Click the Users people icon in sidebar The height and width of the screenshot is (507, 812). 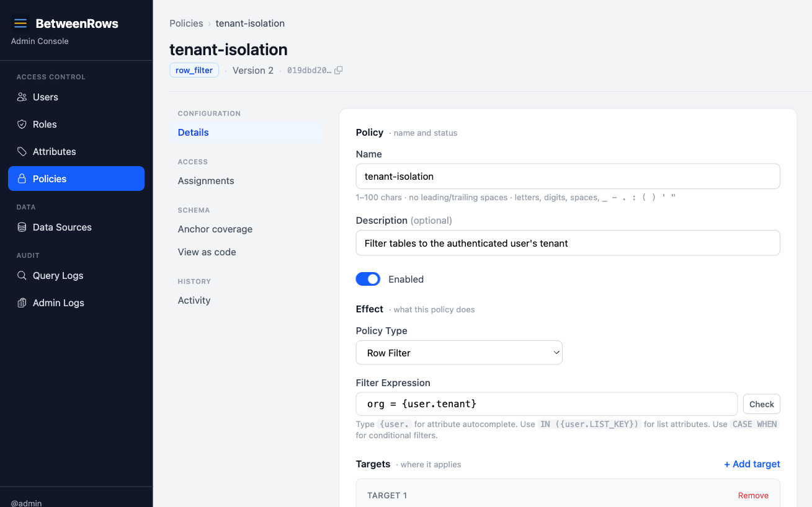click(x=22, y=97)
